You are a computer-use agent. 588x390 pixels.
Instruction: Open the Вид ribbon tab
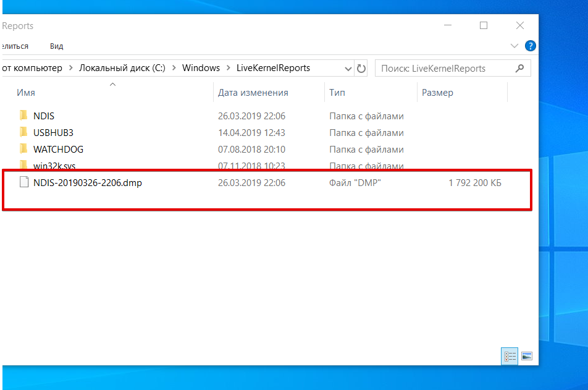click(57, 46)
